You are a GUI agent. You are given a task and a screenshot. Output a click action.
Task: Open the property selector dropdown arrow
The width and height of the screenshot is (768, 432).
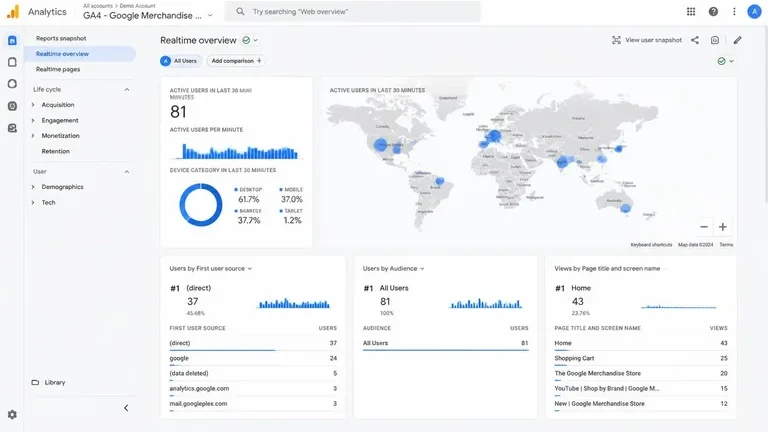tap(210, 16)
